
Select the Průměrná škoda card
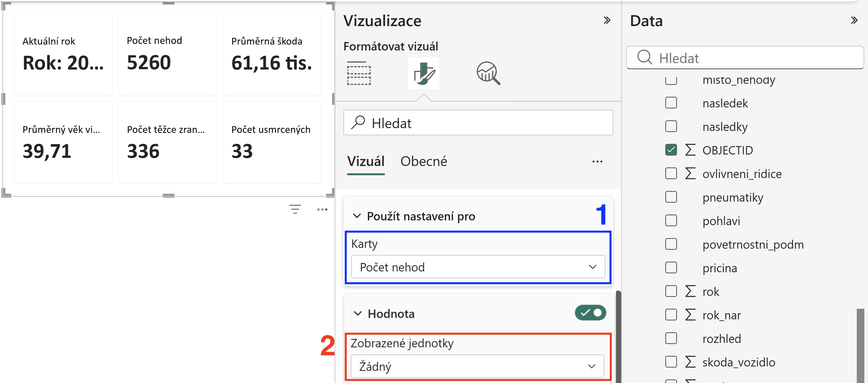pos(272,54)
